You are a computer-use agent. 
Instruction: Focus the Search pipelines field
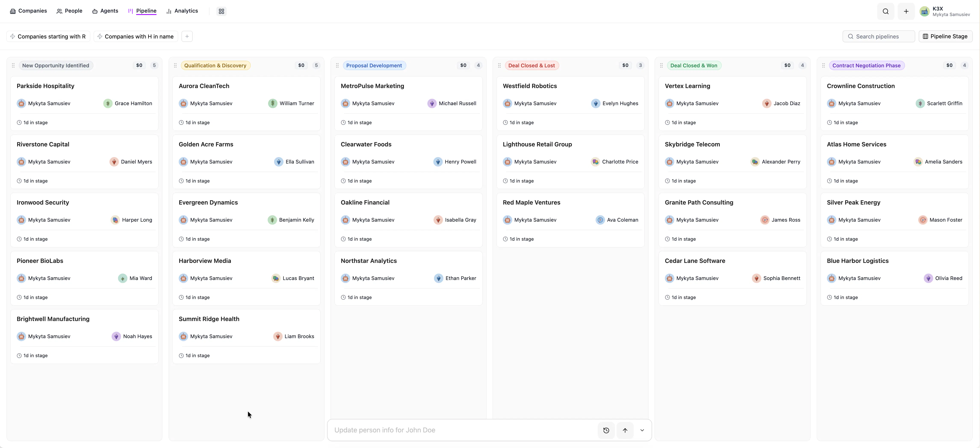(879, 37)
